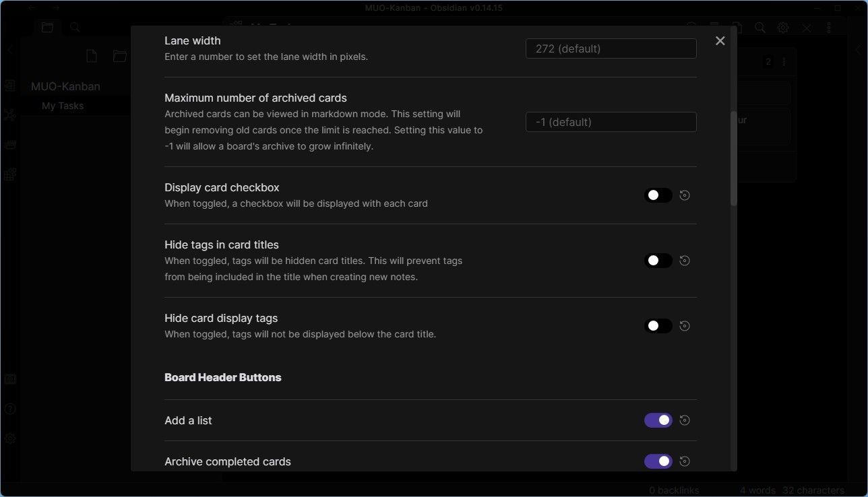Disable the Add a list toggle
This screenshot has width=868, height=497.
(x=658, y=420)
